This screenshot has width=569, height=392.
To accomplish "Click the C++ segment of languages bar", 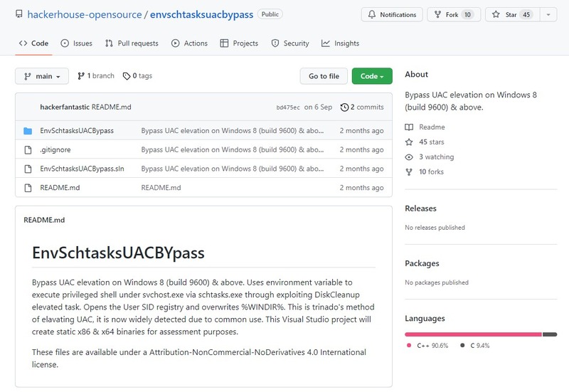I will tap(473, 334).
